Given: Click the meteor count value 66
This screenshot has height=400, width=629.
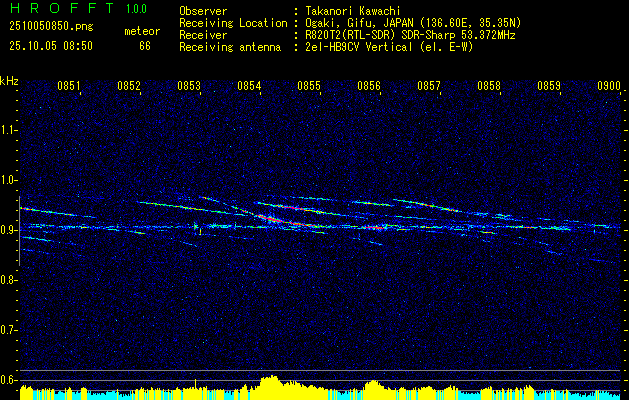Looking at the screenshot, I should (145, 46).
